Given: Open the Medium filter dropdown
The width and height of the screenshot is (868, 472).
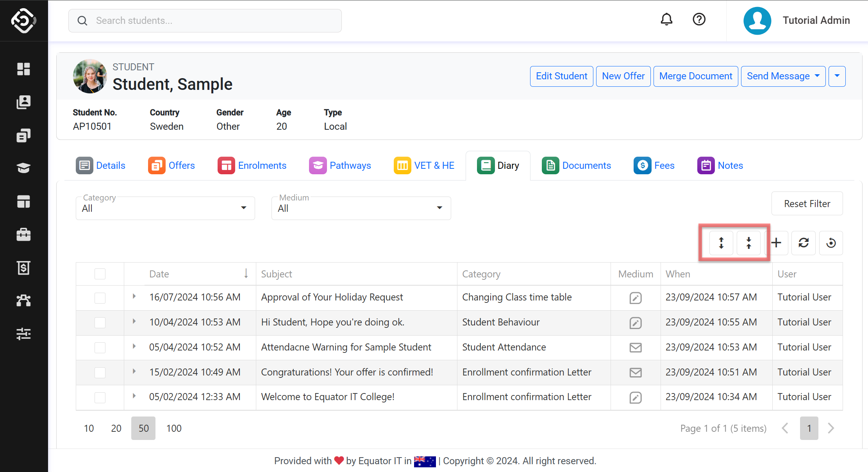Looking at the screenshot, I should tap(361, 208).
